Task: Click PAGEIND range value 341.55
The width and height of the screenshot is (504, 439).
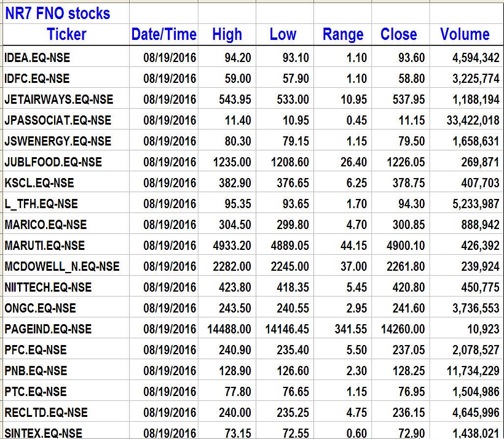Action: pos(350,329)
